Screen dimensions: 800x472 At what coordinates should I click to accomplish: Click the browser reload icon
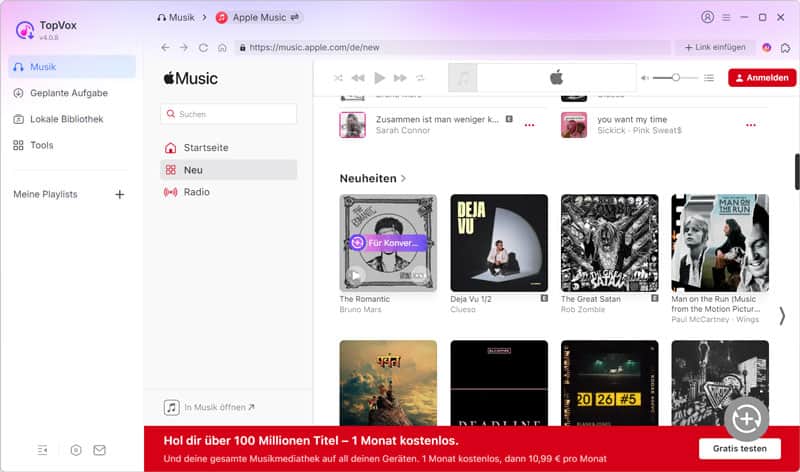coord(203,47)
